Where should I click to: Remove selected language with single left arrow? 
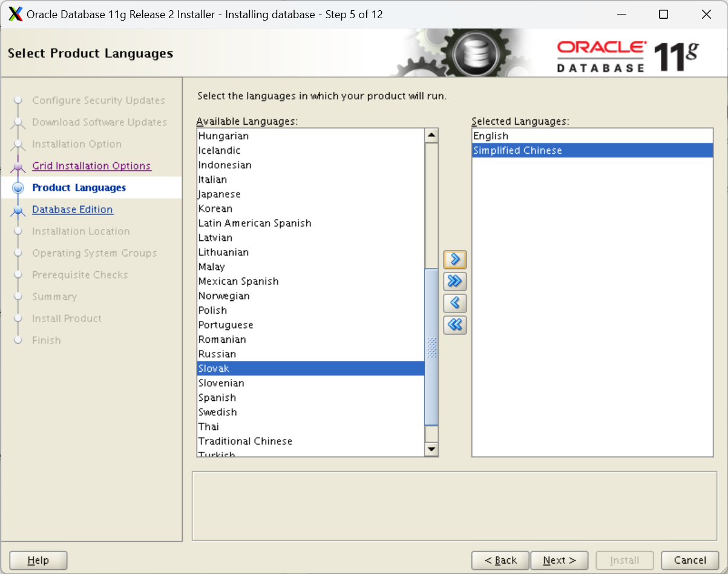tap(455, 303)
